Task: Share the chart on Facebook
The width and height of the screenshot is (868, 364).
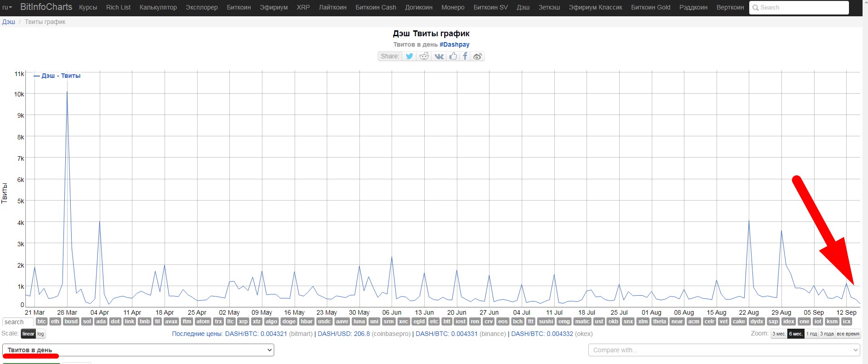Action: (x=465, y=56)
